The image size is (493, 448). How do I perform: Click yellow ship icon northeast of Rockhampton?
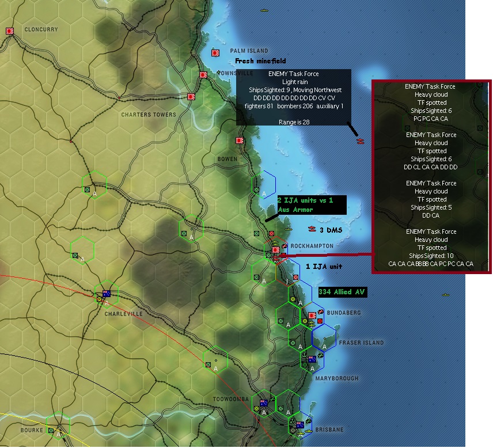(289, 229)
